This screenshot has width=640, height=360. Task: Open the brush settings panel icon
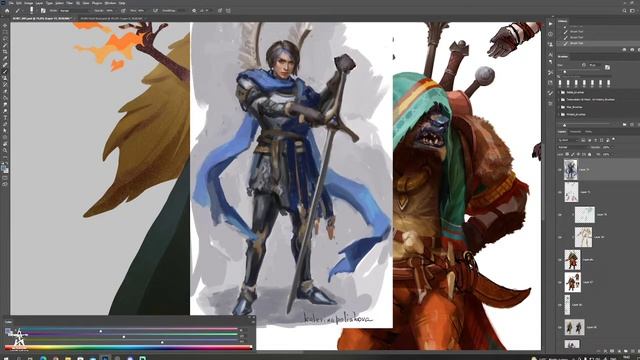tap(43, 11)
